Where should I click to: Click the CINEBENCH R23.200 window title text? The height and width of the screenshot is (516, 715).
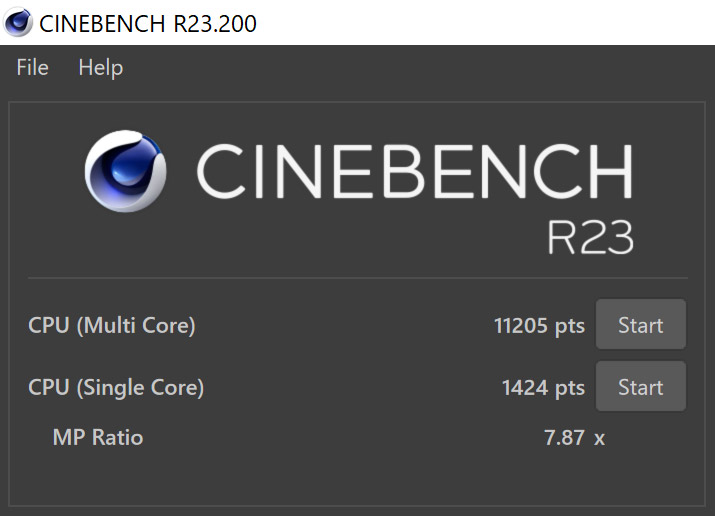pyautogui.click(x=148, y=22)
